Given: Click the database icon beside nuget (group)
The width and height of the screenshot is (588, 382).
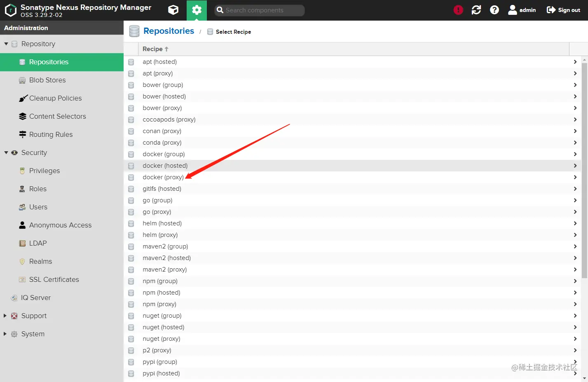Looking at the screenshot, I should 131,316.
